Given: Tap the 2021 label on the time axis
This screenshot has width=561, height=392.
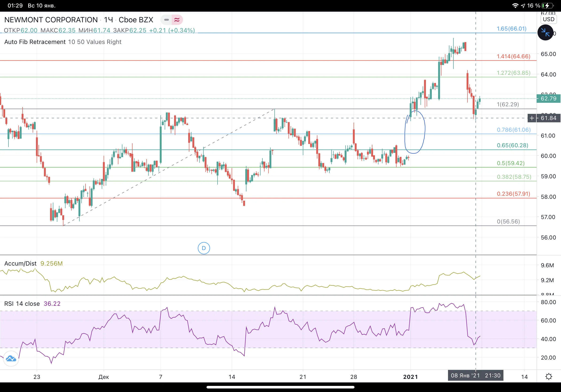Looking at the screenshot, I should tap(410, 377).
